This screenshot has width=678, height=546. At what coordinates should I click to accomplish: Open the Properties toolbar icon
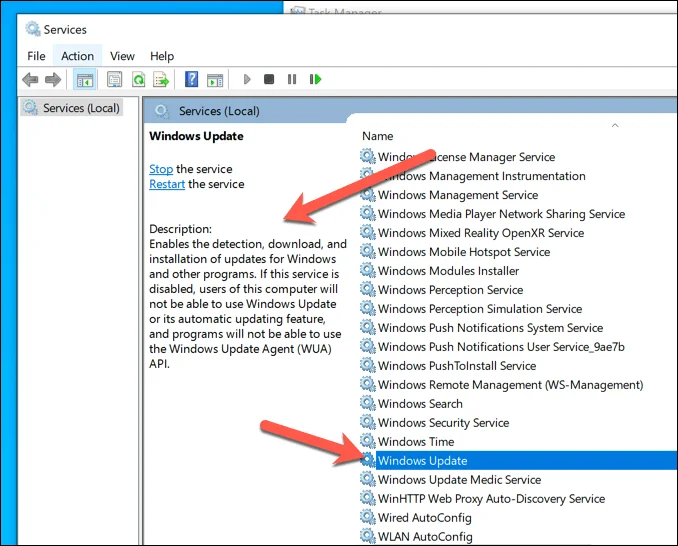(115, 80)
